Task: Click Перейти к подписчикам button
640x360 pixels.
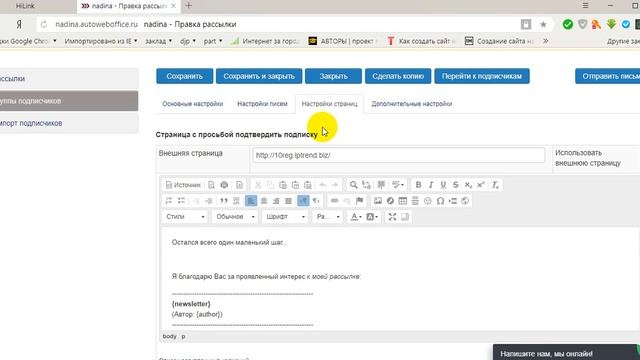Action: [x=482, y=76]
